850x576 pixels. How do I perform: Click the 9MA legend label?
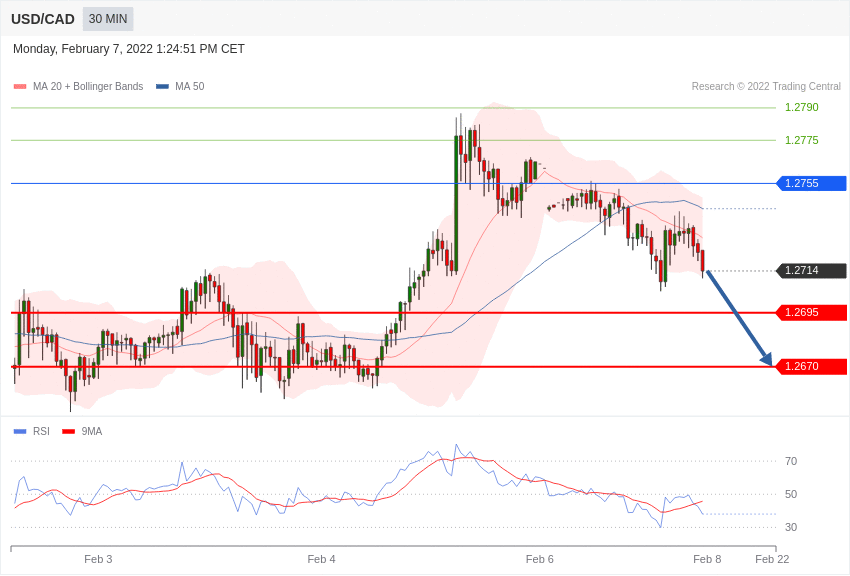pos(92,431)
